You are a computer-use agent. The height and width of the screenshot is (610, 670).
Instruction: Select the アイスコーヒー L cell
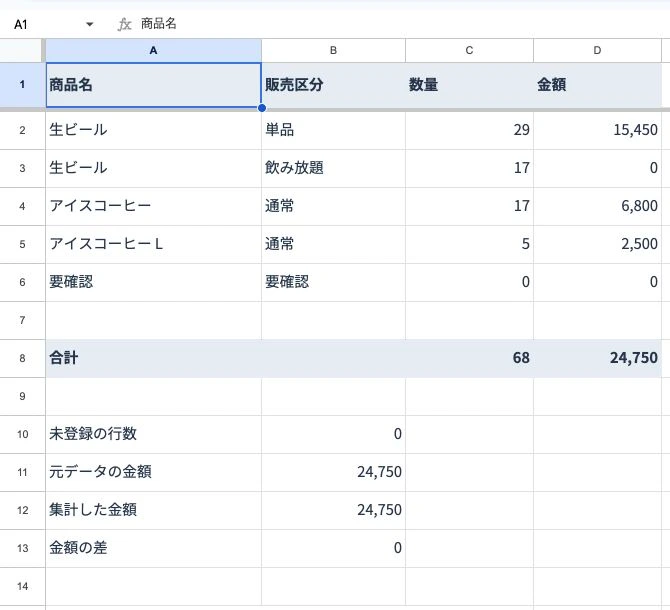[153, 244]
